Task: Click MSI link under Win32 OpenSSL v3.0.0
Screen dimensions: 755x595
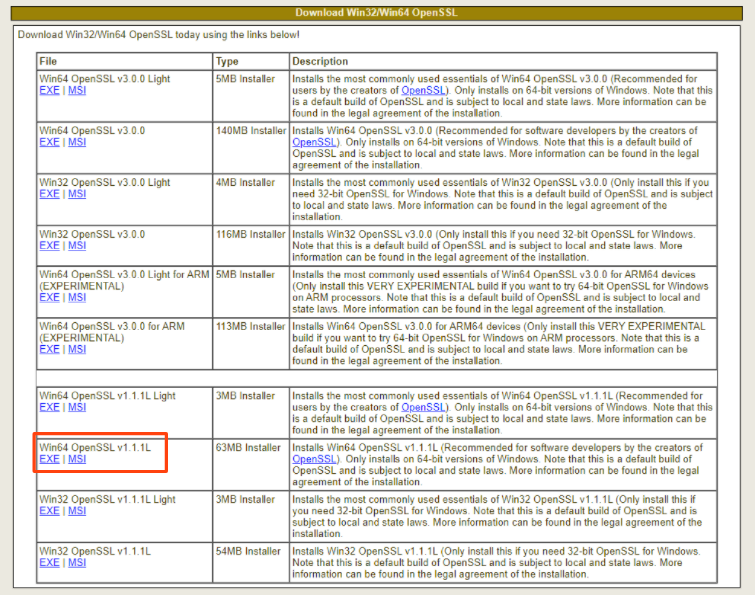Action: pos(77,246)
